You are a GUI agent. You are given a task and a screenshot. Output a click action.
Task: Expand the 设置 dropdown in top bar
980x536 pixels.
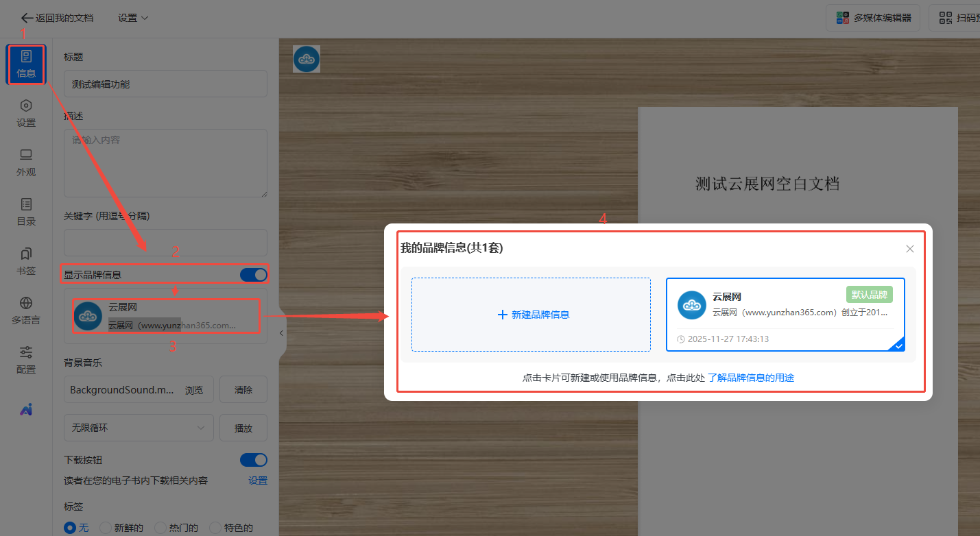[133, 18]
